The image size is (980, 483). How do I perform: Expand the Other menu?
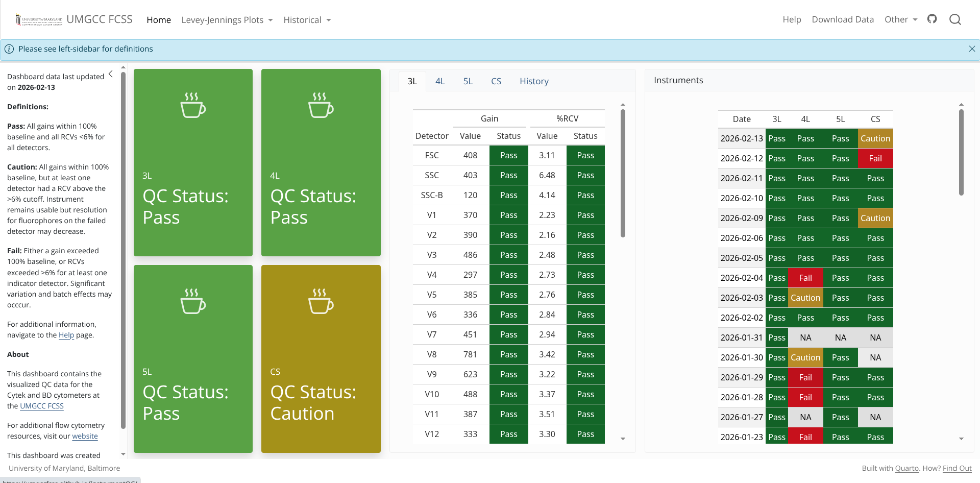[x=901, y=19]
